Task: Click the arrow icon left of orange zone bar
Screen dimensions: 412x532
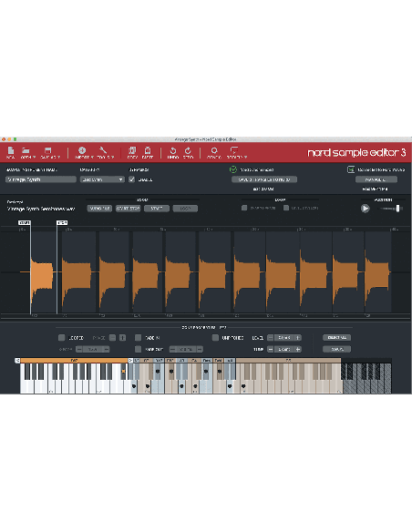Action: pyautogui.click(x=17, y=361)
